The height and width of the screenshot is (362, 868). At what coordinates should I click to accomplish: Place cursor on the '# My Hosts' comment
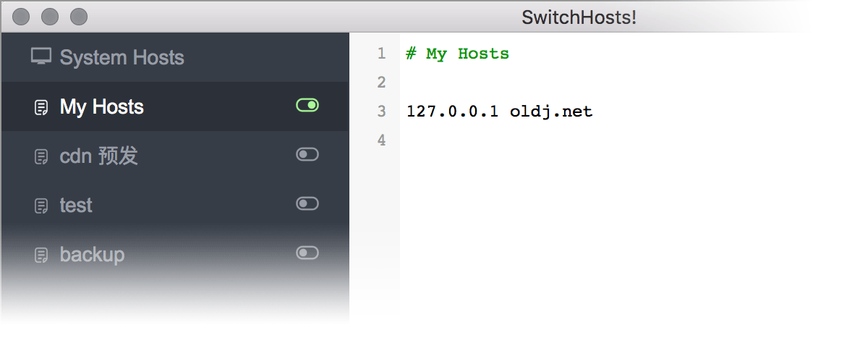pyautogui.click(x=457, y=54)
